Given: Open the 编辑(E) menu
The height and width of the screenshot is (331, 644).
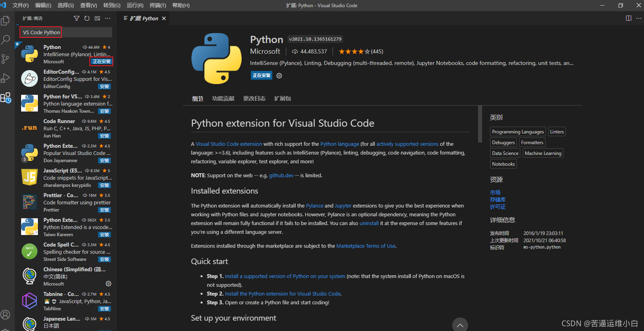Looking at the screenshot, I should pyautogui.click(x=43, y=5).
